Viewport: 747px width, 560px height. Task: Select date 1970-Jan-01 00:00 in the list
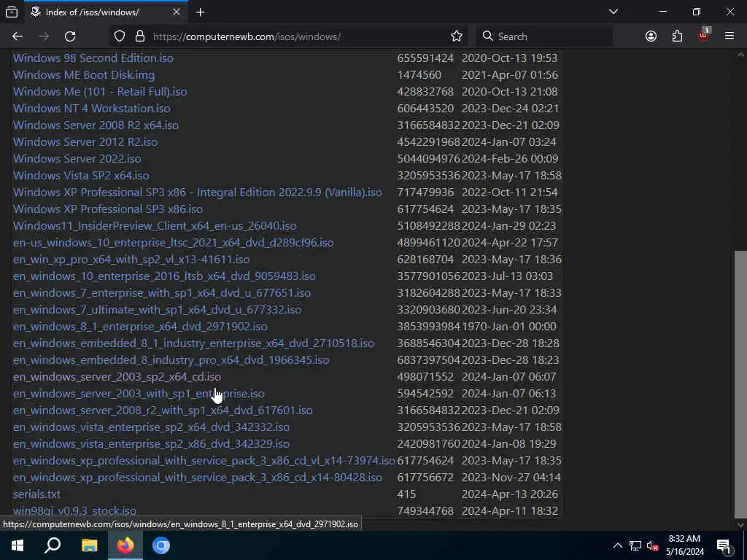508,326
